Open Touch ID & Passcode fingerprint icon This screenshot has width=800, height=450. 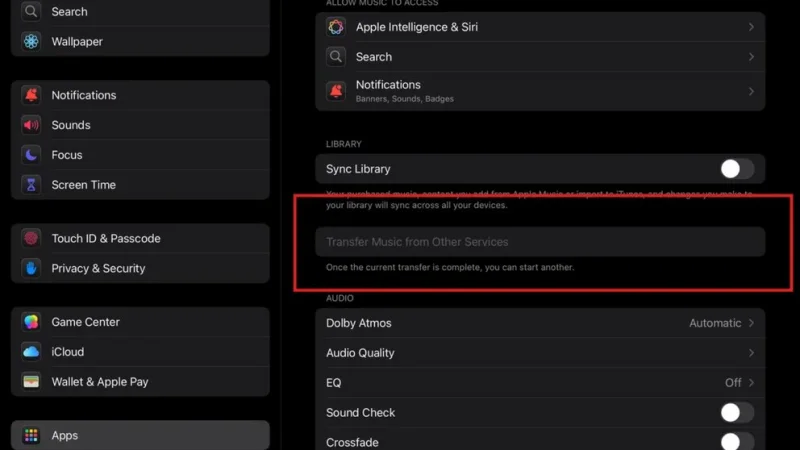click(31, 238)
